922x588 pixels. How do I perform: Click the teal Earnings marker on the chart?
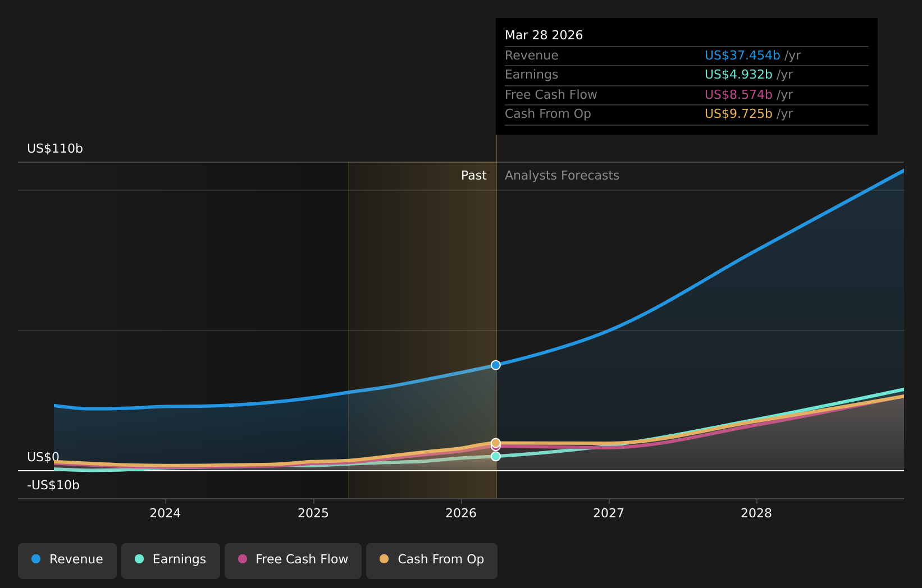(496, 456)
